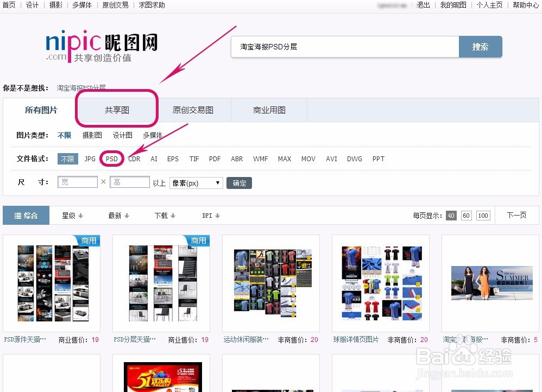Image resolution: width=542 pixels, height=392 pixels.
Task: Toggle the DPI sort direction arrow
Action: coord(217,215)
